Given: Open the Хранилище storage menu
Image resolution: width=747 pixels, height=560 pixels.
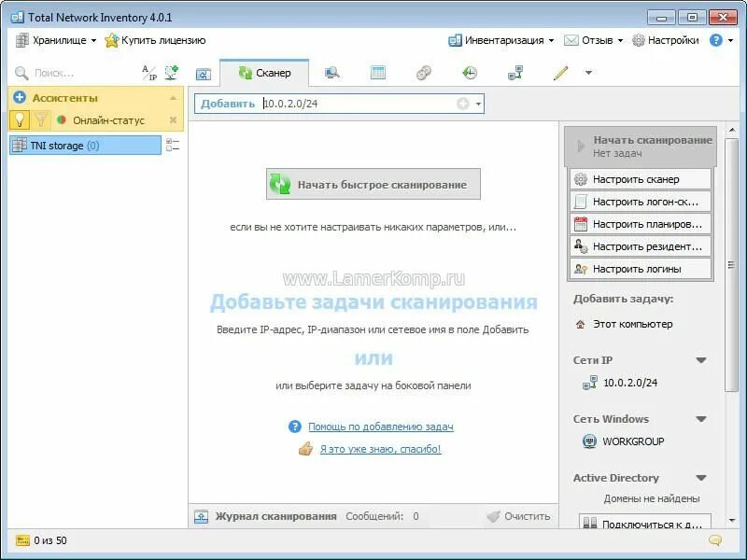Looking at the screenshot, I should (x=56, y=40).
